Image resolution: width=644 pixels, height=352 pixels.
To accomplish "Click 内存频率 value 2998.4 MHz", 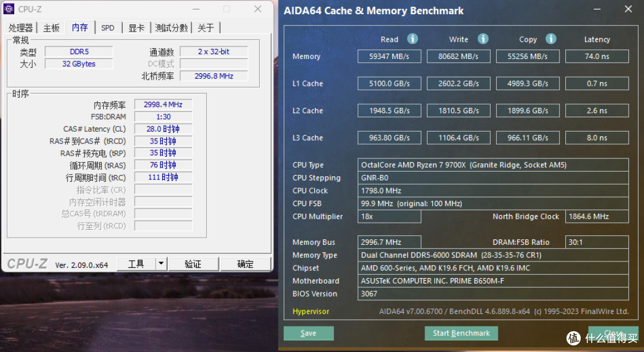I will click(163, 105).
